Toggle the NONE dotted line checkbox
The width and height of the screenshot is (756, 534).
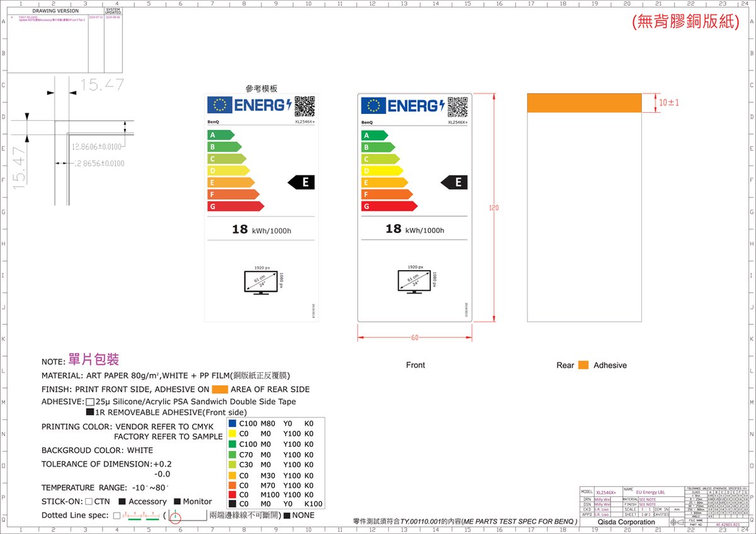[287, 516]
